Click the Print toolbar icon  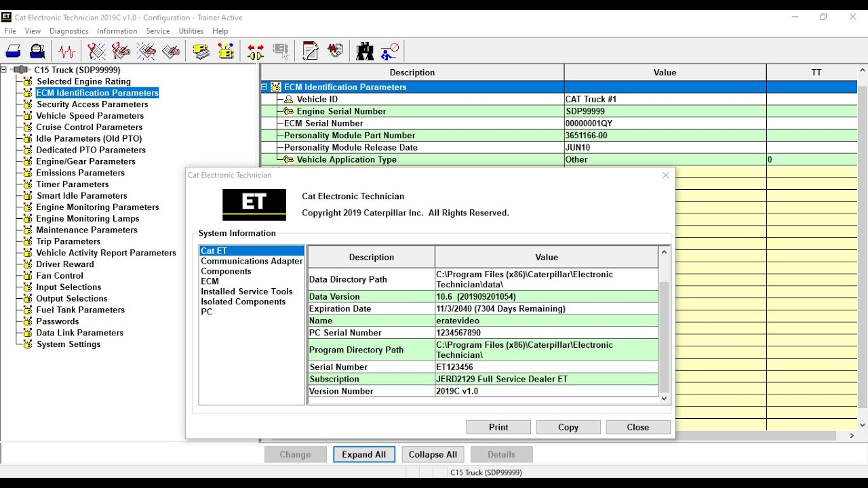tap(13, 52)
